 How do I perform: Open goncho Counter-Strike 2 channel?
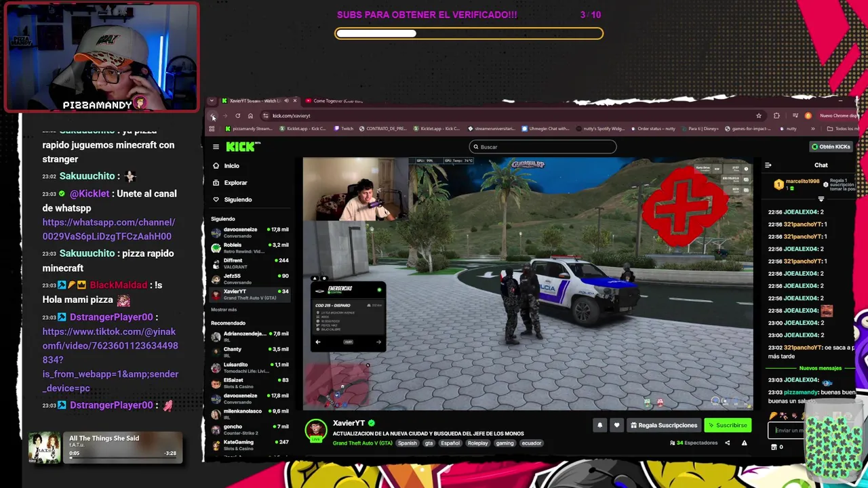[250, 430]
